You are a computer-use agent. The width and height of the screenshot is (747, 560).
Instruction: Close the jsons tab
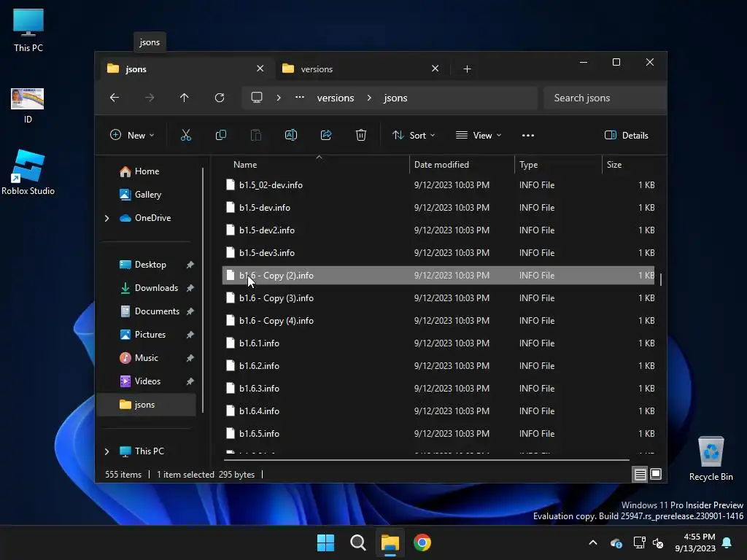(260, 69)
